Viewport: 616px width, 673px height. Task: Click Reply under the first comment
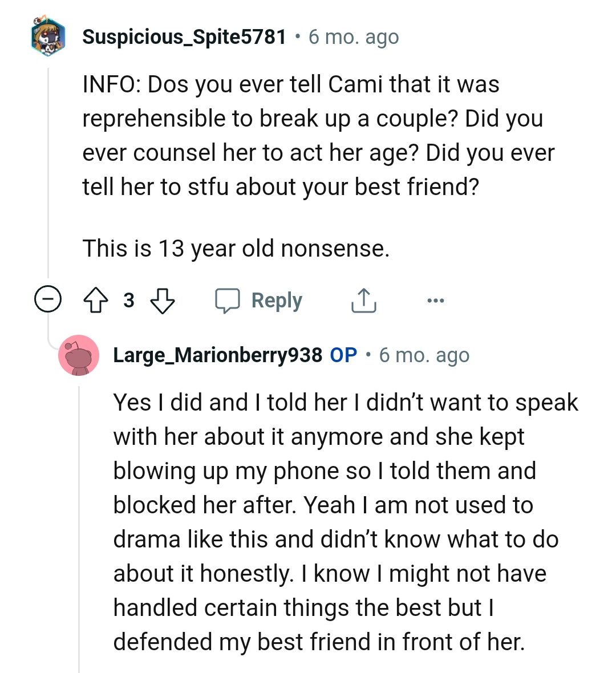(x=277, y=301)
